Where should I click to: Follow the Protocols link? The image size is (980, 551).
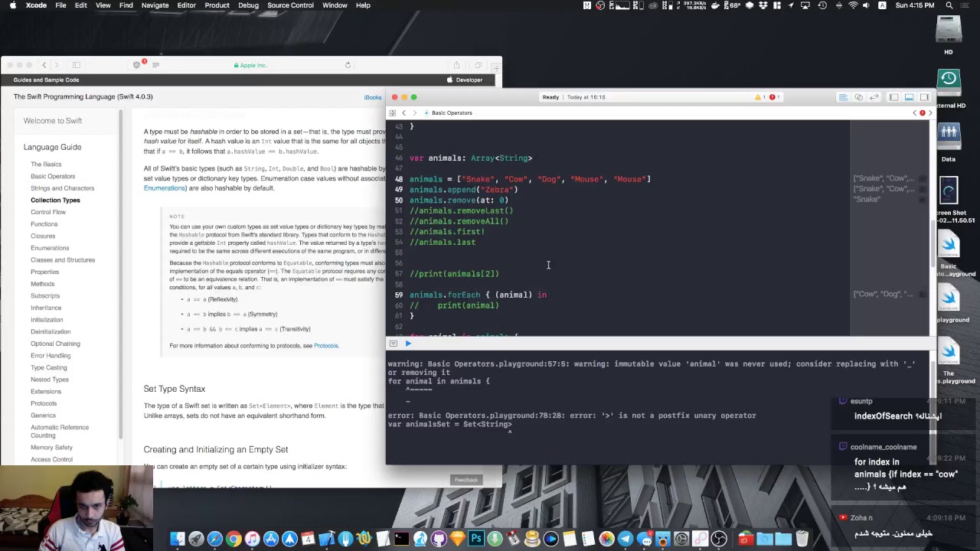[325, 346]
